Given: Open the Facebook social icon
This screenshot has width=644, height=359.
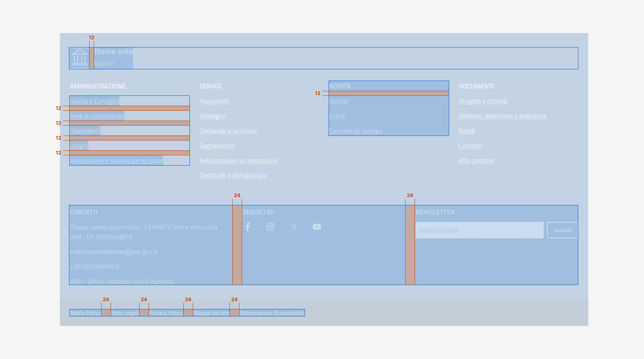Looking at the screenshot, I should click(247, 227).
